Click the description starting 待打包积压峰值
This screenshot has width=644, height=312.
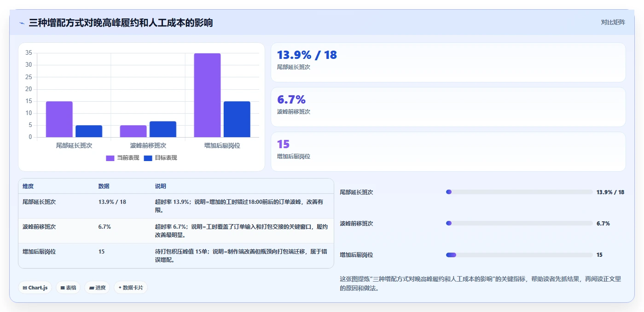[x=242, y=256]
